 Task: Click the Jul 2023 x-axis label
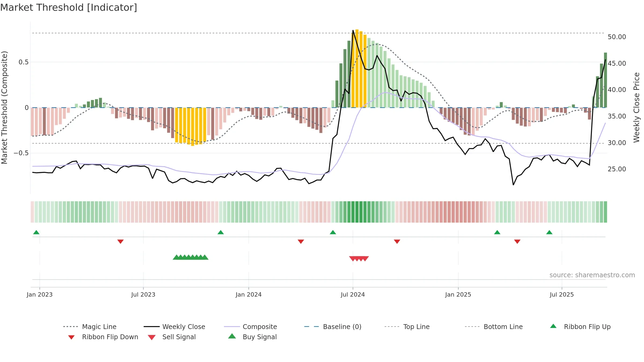pos(143,294)
